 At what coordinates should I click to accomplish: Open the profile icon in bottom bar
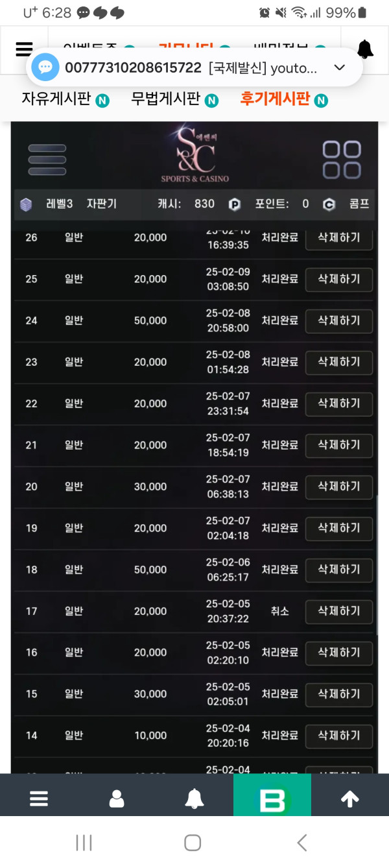tap(117, 799)
